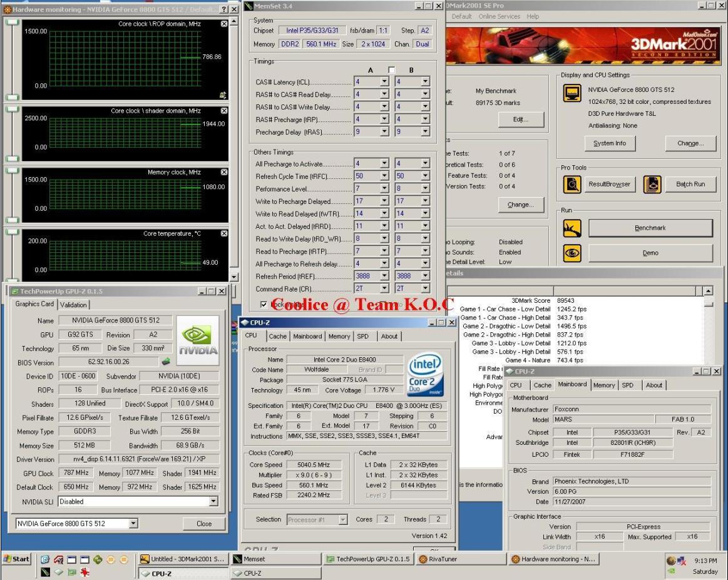Hide the Core clock ROP domain graph
The image size is (728, 580).
[224, 24]
